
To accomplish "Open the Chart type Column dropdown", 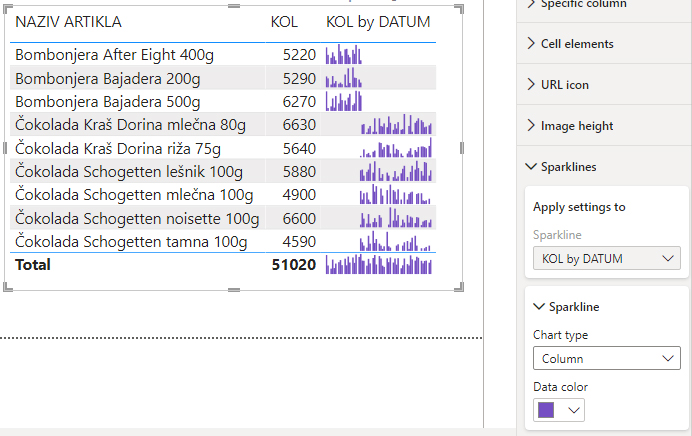I will pos(606,359).
